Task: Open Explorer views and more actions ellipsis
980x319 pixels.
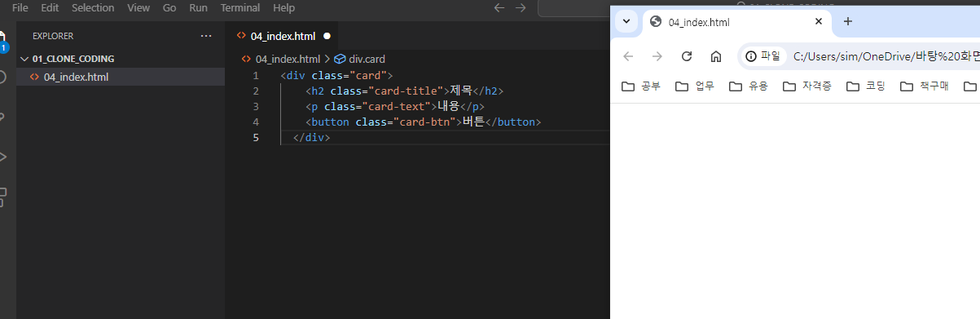Action: (206, 36)
